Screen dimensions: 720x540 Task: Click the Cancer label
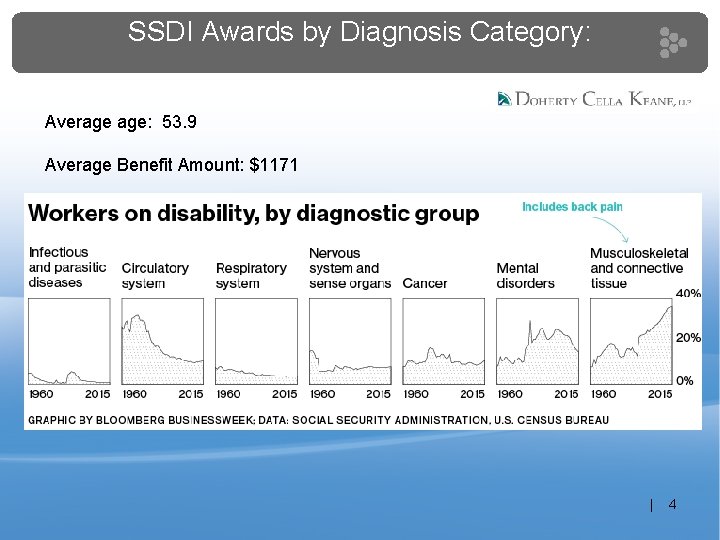pyautogui.click(x=425, y=283)
